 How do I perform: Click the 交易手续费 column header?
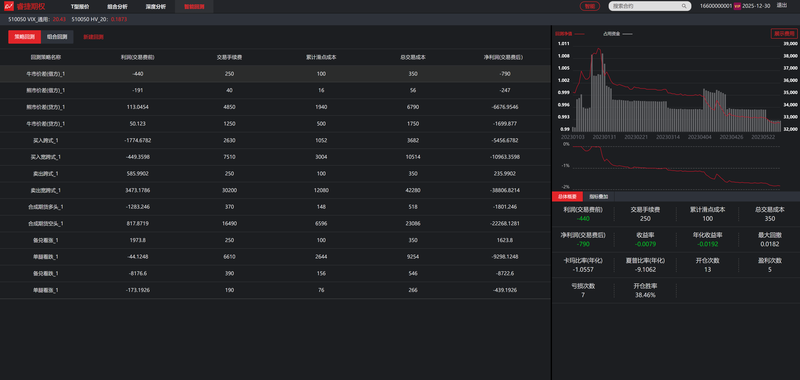(230, 57)
